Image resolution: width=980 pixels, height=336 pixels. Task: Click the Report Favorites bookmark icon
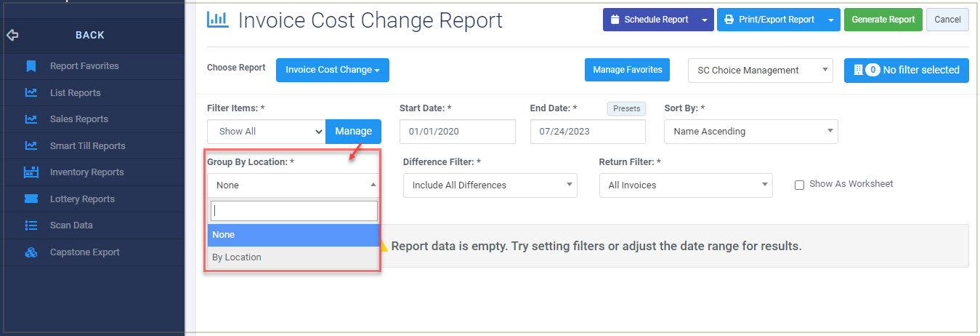click(31, 66)
